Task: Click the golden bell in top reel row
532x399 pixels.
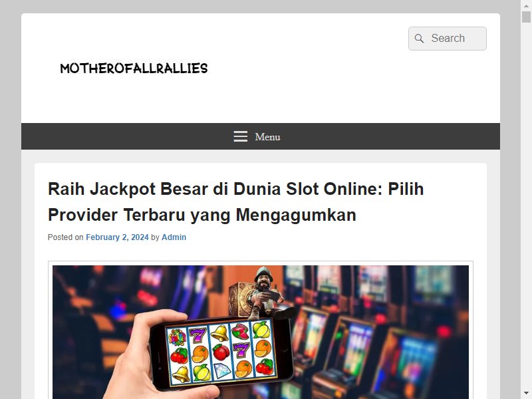Action: pos(219,333)
